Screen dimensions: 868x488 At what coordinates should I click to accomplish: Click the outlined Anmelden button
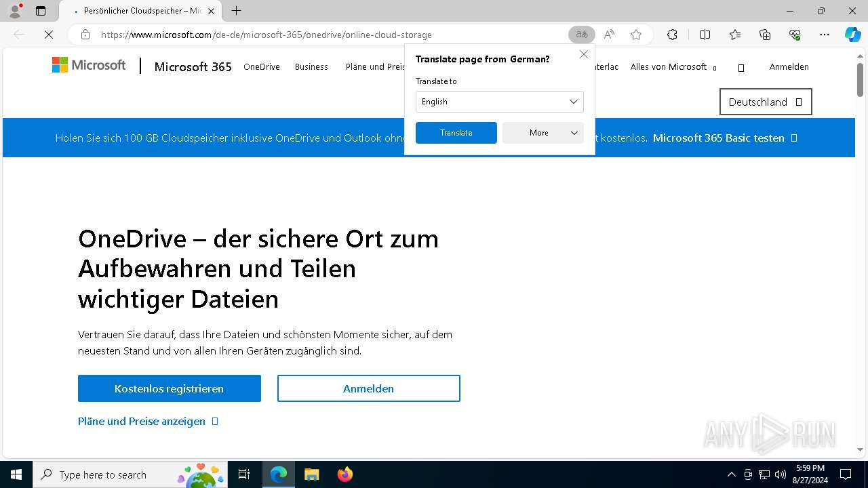pyautogui.click(x=369, y=388)
